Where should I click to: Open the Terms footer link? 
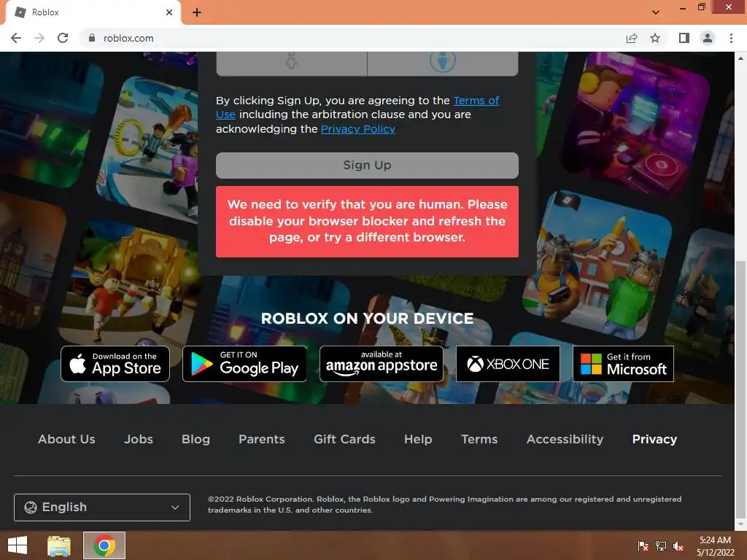point(479,439)
